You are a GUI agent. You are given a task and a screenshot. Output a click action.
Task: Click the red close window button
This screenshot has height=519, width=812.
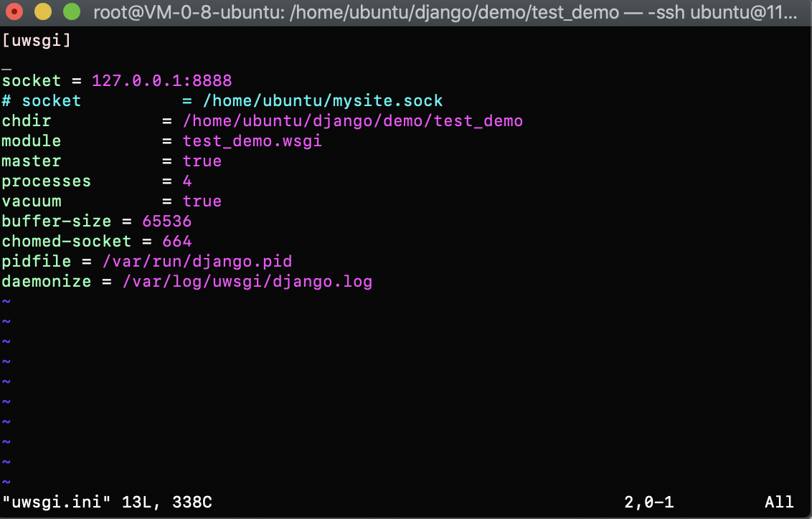pos(14,11)
